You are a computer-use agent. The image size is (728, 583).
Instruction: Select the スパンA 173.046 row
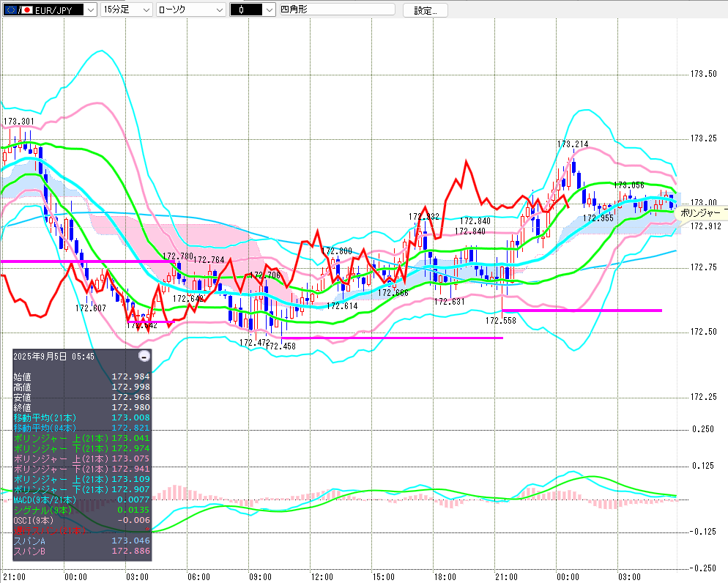[x=82, y=541]
